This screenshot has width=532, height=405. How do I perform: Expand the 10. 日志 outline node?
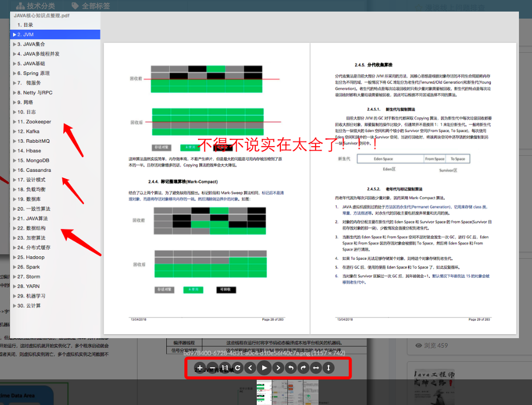(x=15, y=112)
